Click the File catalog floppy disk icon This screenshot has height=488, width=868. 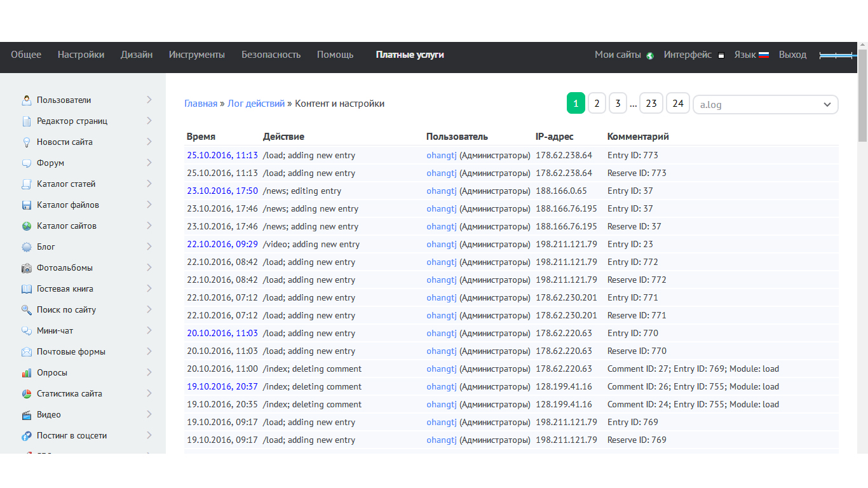point(27,205)
